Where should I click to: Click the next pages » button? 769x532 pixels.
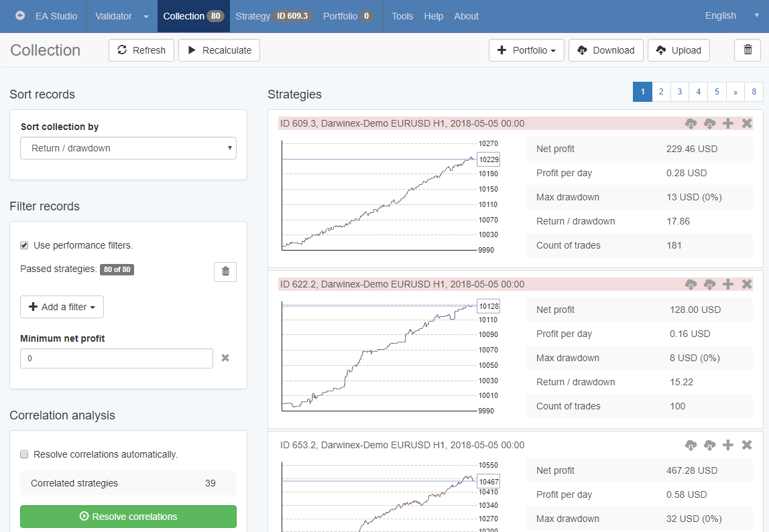click(735, 92)
